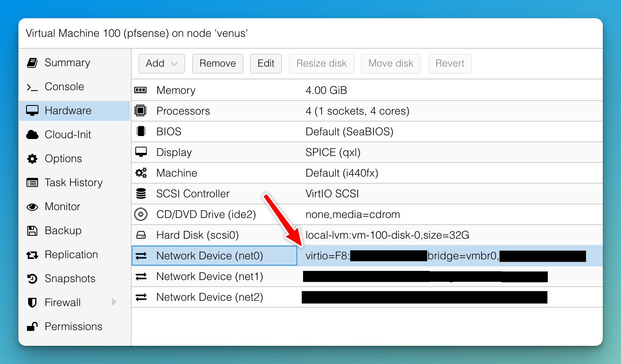Click the 'SPICE (qxl)' value
This screenshot has height=364, width=621.
pos(333,153)
